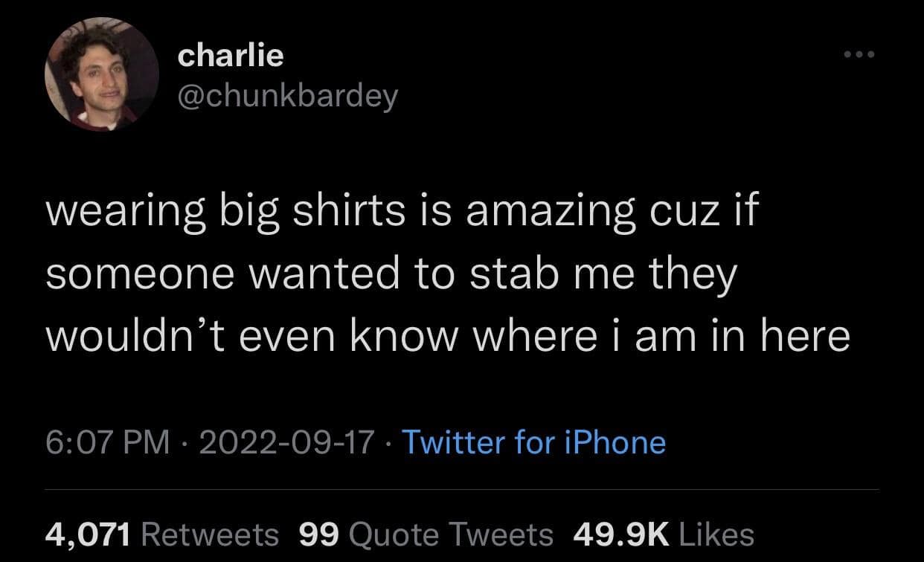Open the @chunkbardey handle link
The height and width of the screenshot is (562, 924).
pyautogui.click(x=288, y=96)
